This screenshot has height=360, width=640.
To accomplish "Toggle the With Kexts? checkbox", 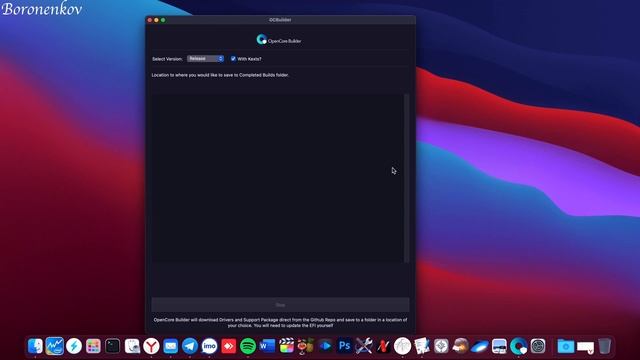I will (x=233, y=59).
